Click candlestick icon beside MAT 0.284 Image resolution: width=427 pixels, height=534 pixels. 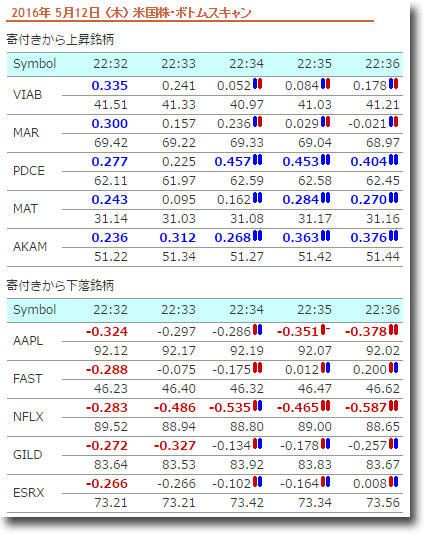click(326, 198)
